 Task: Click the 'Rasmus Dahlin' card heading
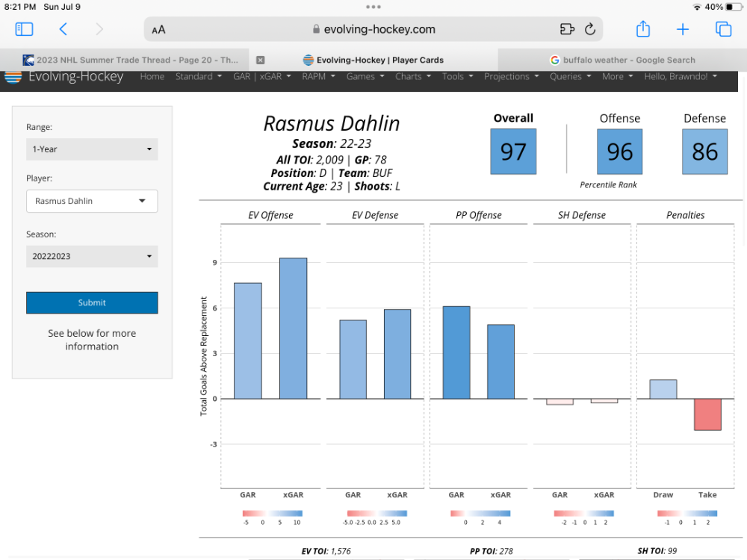(x=332, y=124)
